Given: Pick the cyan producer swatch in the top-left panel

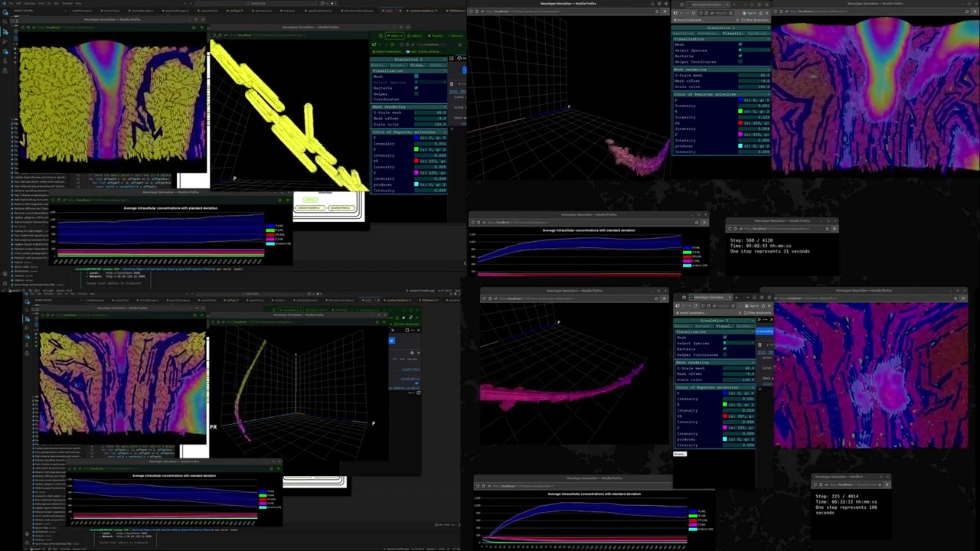Looking at the screenshot, I should pyautogui.click(x=416, y=184).
